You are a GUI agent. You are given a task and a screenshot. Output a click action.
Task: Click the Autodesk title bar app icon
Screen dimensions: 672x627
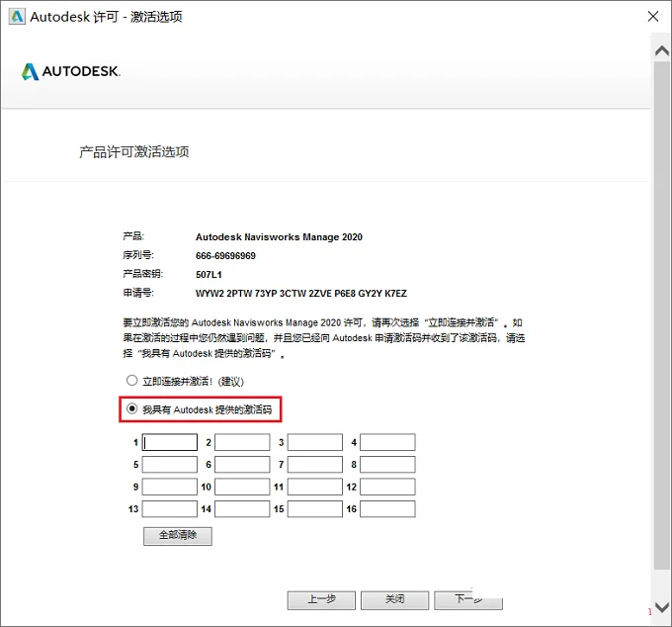[x=17, y=17]
